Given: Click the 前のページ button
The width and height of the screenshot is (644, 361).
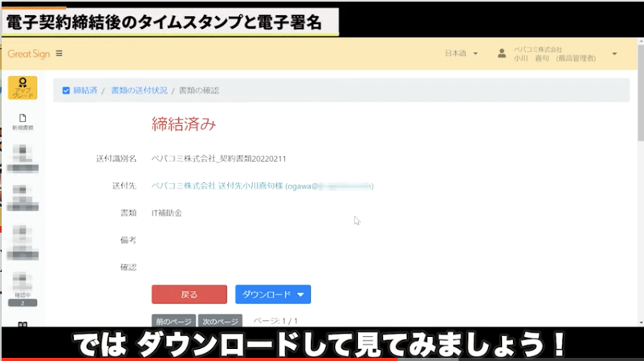Looking at the screenshot, I should [x=173, y=321].
